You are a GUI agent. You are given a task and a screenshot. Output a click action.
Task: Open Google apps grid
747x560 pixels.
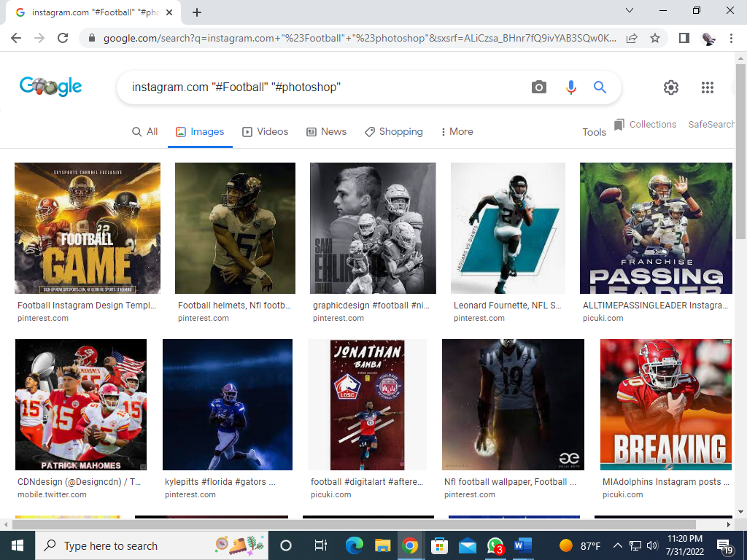click(x=708, y=87)
